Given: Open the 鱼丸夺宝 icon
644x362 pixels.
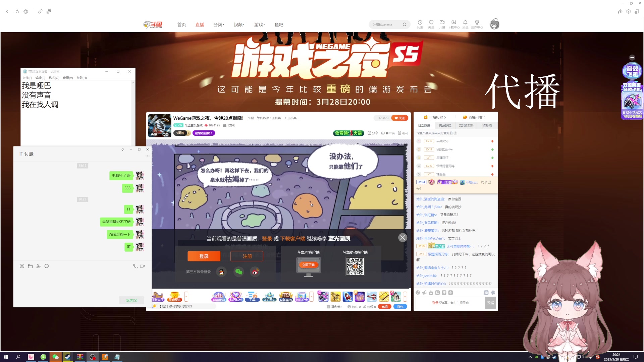Looking at the screenshot, I should (302, 297).
